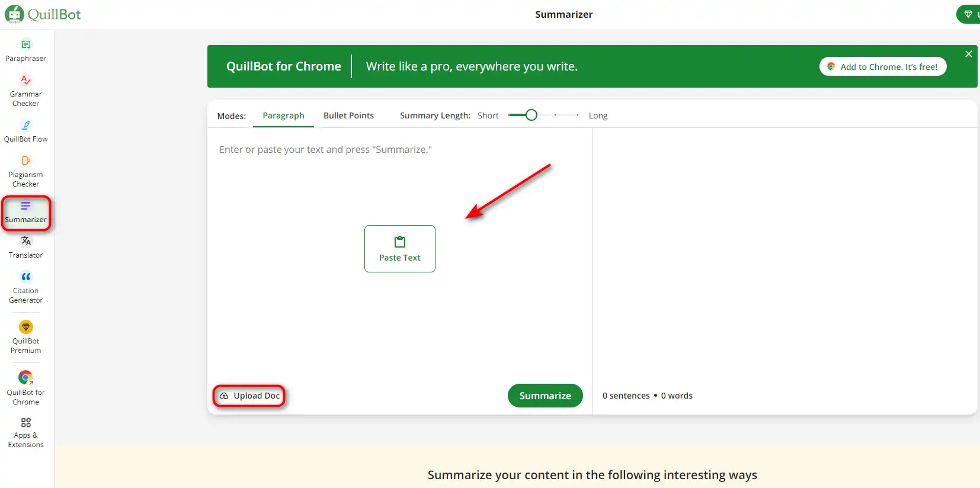The width and height of the screenshot is (980, 488).
Task: Click the green Summarize button
Action: (545, 396)
